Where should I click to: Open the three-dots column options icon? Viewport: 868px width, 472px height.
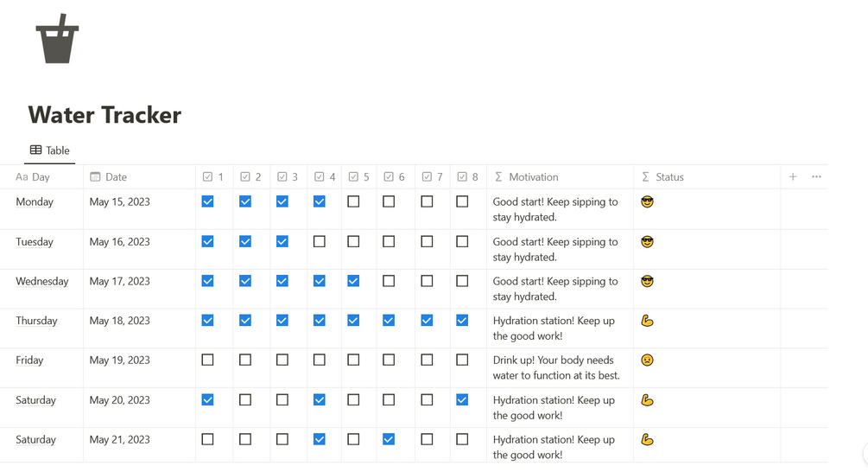(x=816, y=176)
